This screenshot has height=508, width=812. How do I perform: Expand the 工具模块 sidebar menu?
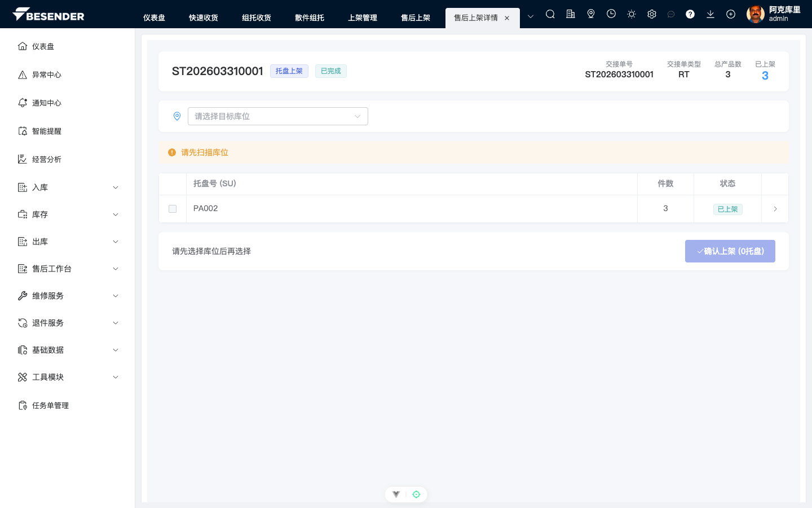(x=68, y=377)
